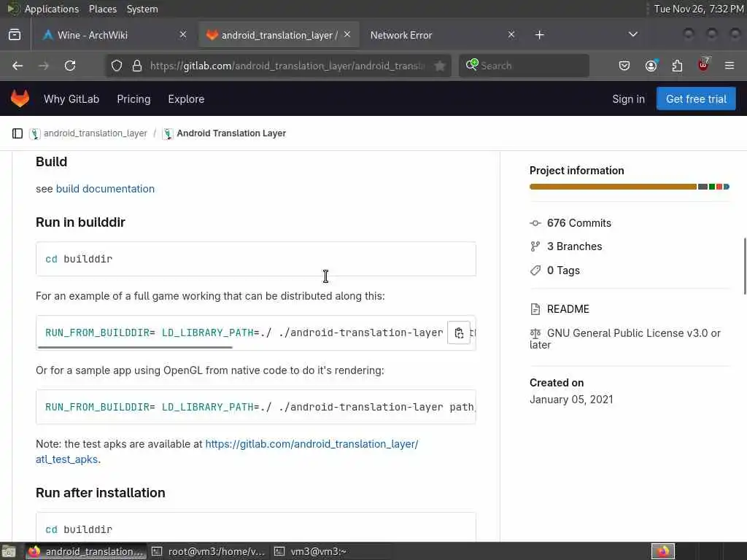Click the Get free trial button
747x560 pixels.
pyautogui.click(x=696, y=98)
